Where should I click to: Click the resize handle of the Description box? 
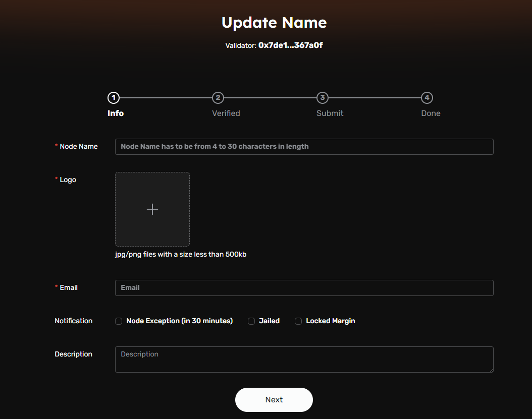pos(491,371)
